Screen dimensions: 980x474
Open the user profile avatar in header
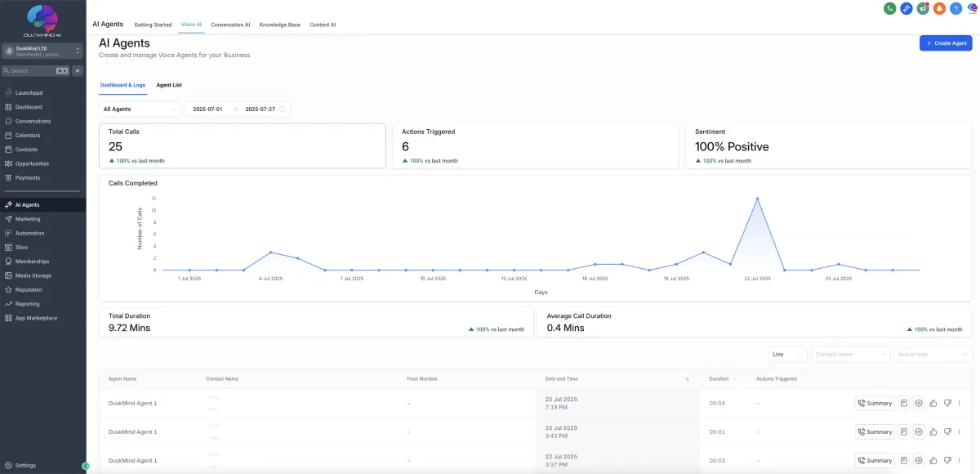click(972, 8)
